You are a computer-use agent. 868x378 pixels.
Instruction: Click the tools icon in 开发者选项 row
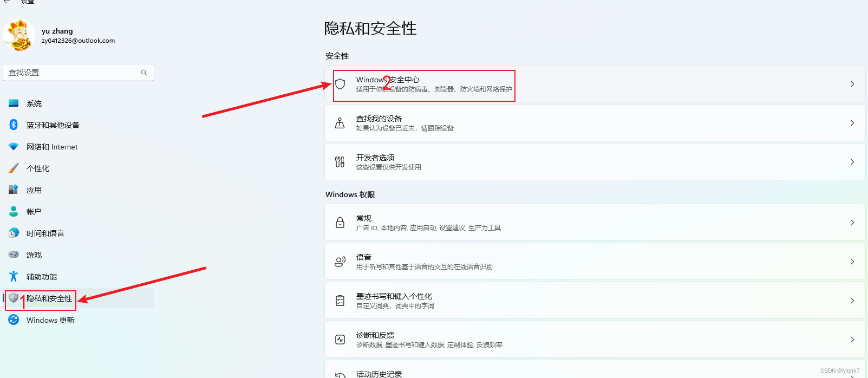pos(340,162)
